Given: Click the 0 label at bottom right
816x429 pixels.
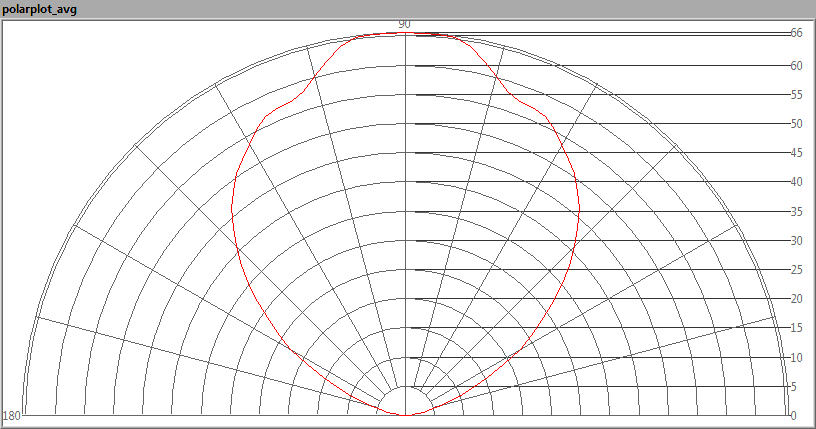Looking at the screenshot, I should [x=793, y=416].
